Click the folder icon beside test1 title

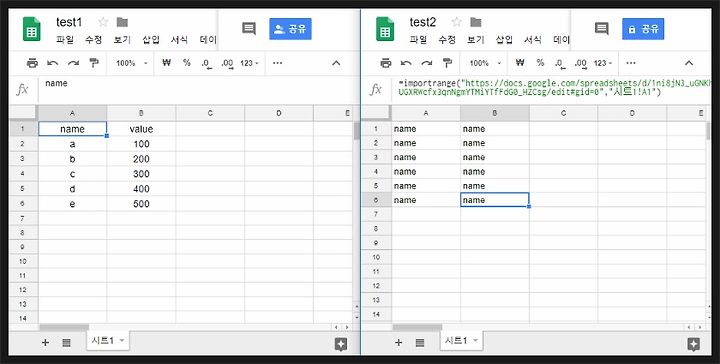[122, 22]
